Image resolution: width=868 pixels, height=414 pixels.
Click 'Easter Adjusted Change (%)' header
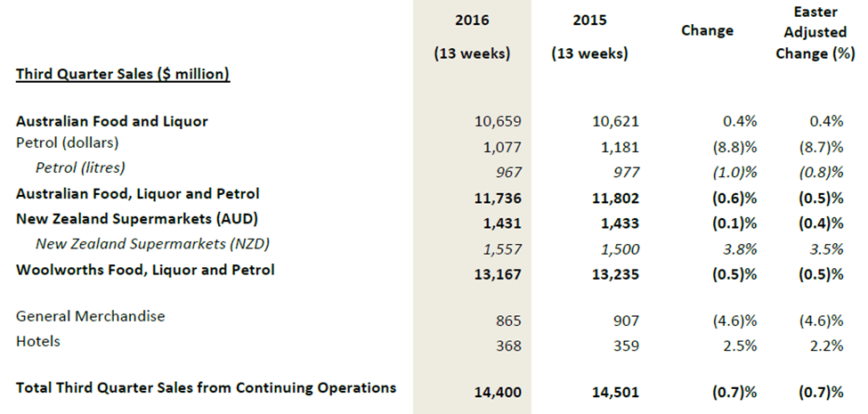[x=815, y=33]
